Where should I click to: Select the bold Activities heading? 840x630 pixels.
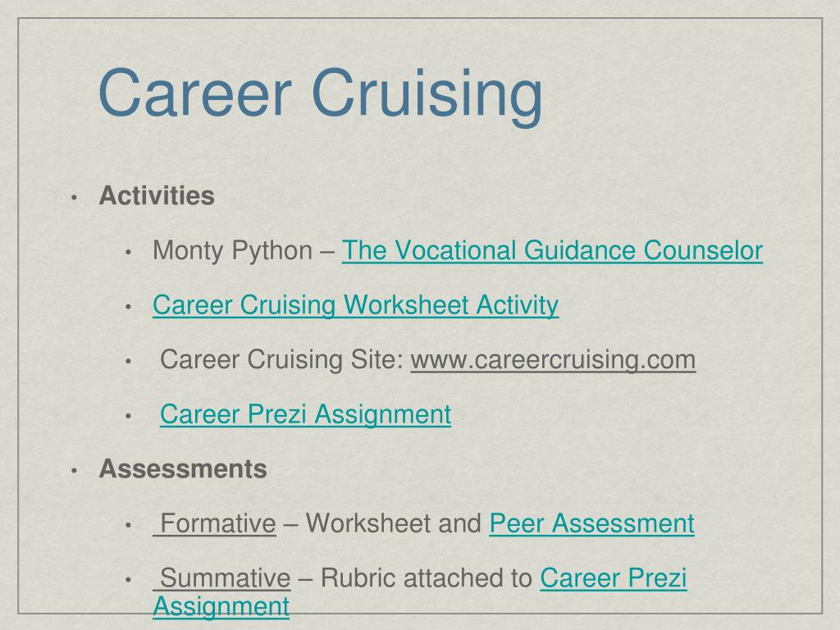[157, 195]
